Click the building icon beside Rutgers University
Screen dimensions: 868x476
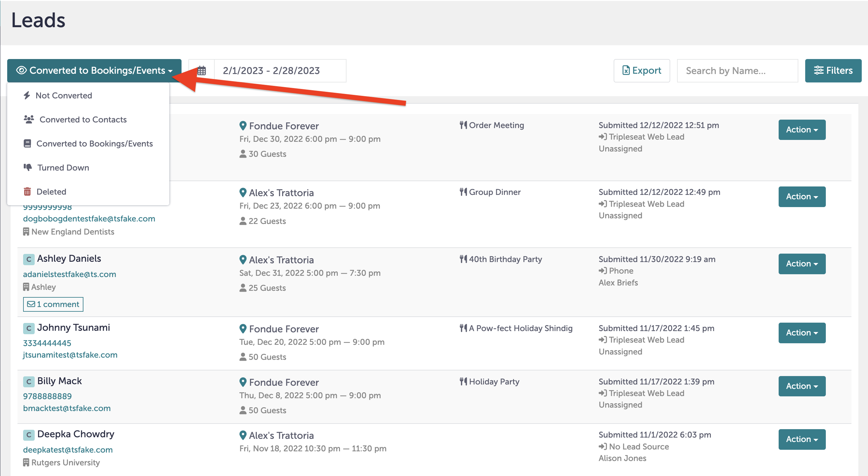[26, 463]
